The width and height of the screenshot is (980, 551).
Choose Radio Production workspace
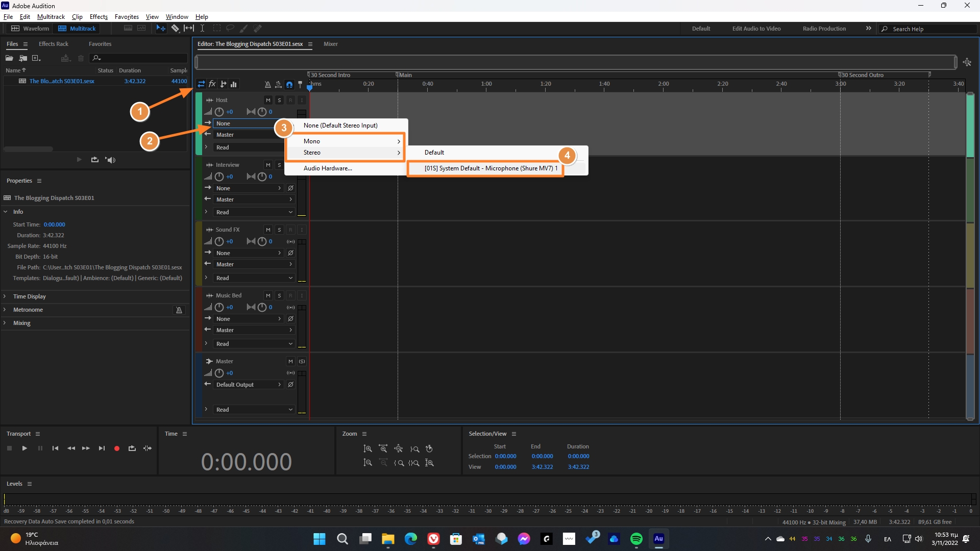pyautogui.click(x=824, y=29)
